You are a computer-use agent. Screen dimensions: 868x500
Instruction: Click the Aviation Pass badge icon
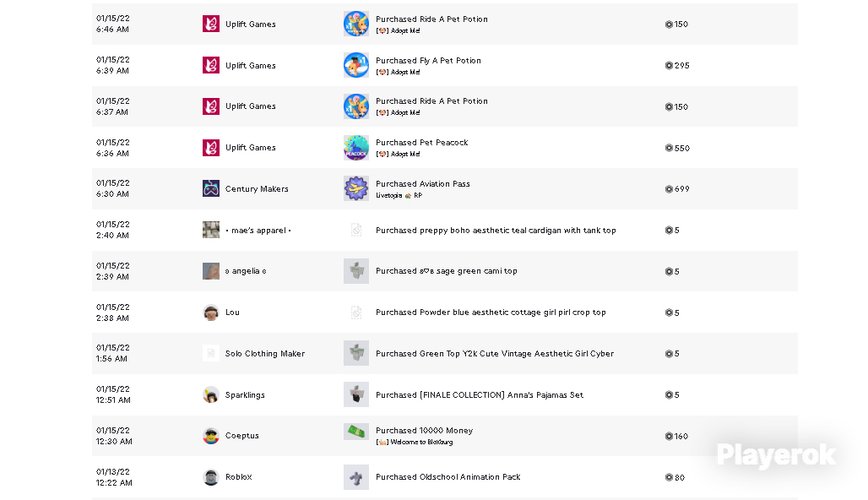point(356,189)
